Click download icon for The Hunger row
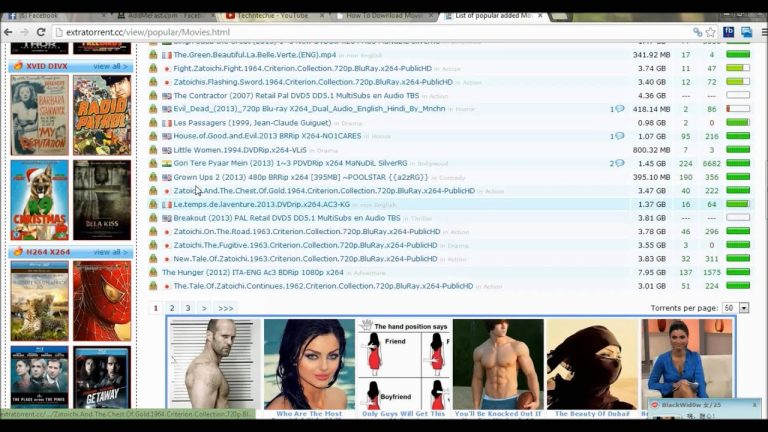The height and width of the screenshot is (432, 768). coord(153,272)
